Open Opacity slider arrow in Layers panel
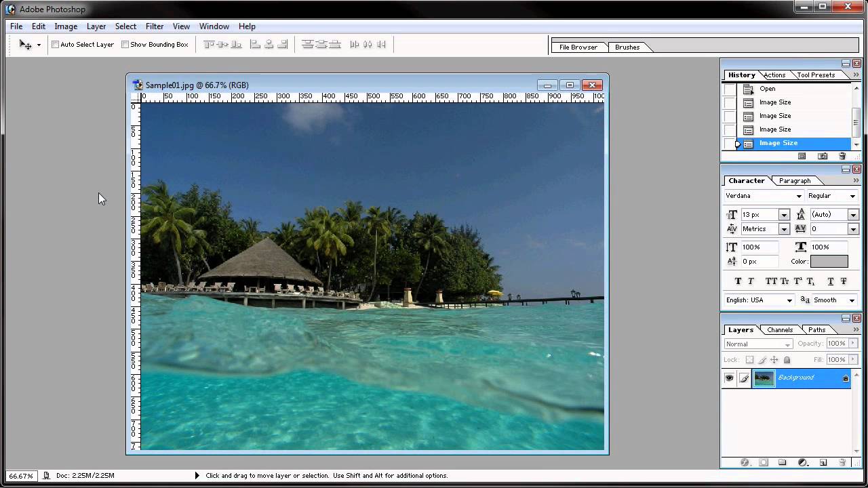Viewport: 868px width, 488px height. click(x=853, y=344)
